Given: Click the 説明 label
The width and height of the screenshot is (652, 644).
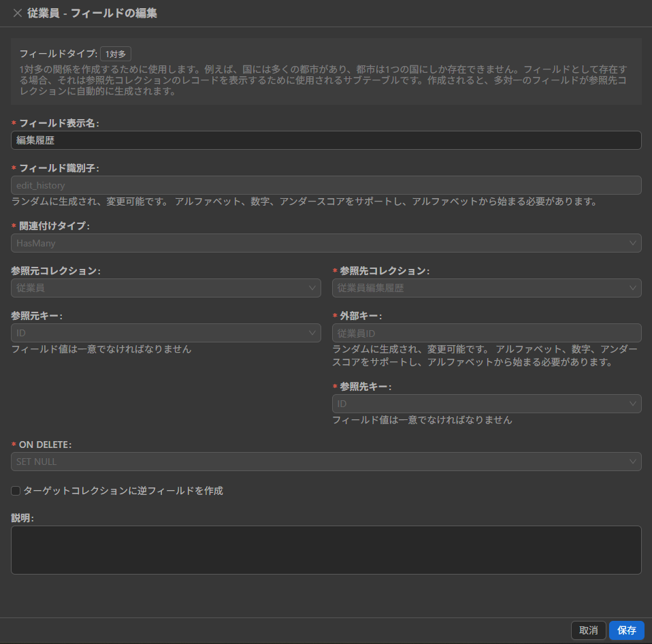Looking at the screenshot, I should (22, 518).
